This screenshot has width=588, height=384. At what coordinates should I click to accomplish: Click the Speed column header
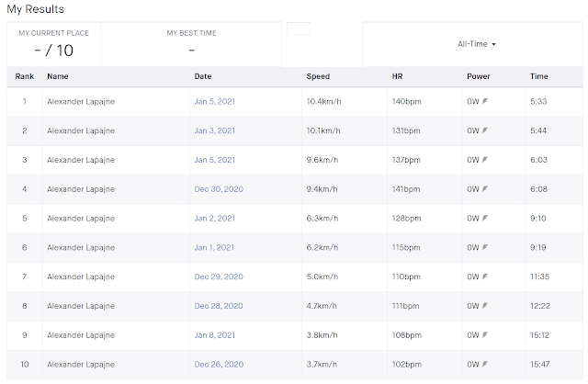point(318,76)
